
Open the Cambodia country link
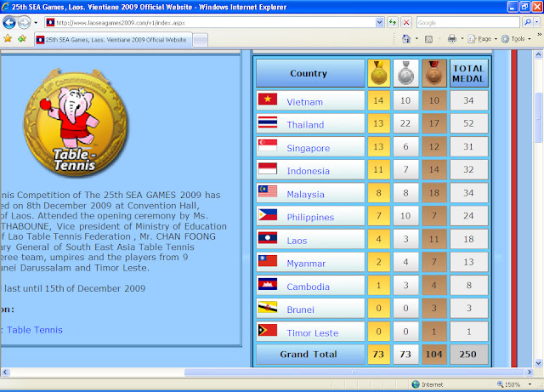[x=308, y=287]
